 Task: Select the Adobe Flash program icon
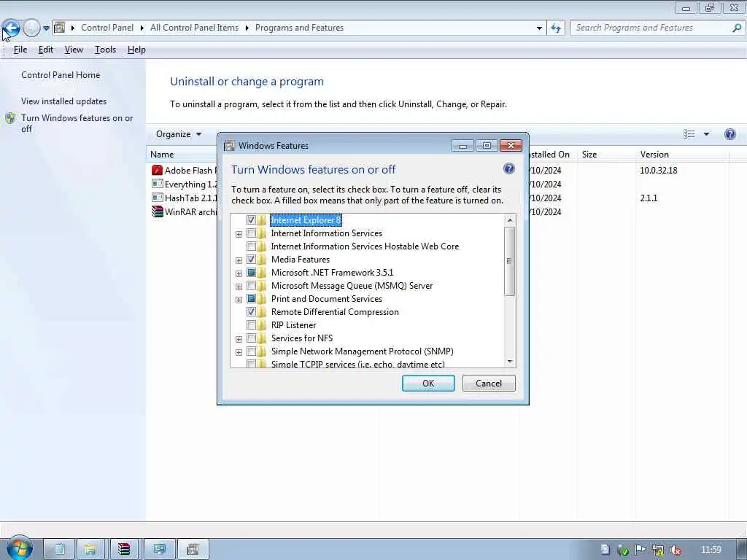click(x=157, y=170)
